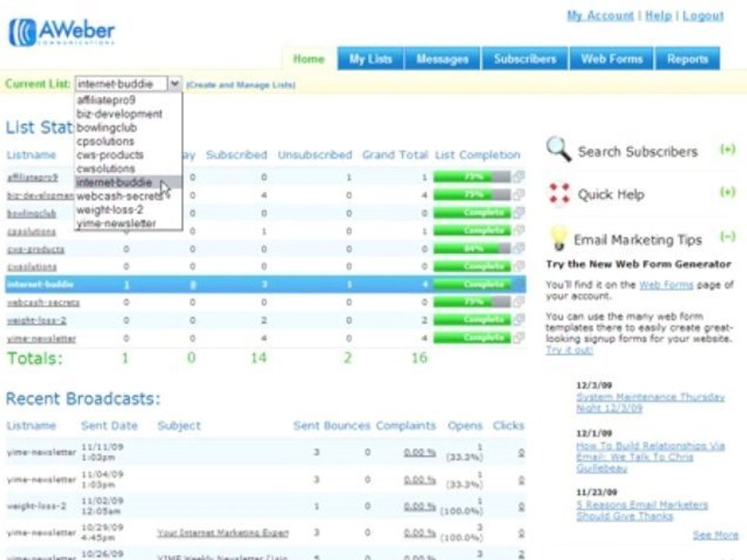Open the Reports tab

pyautogui.click(x=687, y=59)
